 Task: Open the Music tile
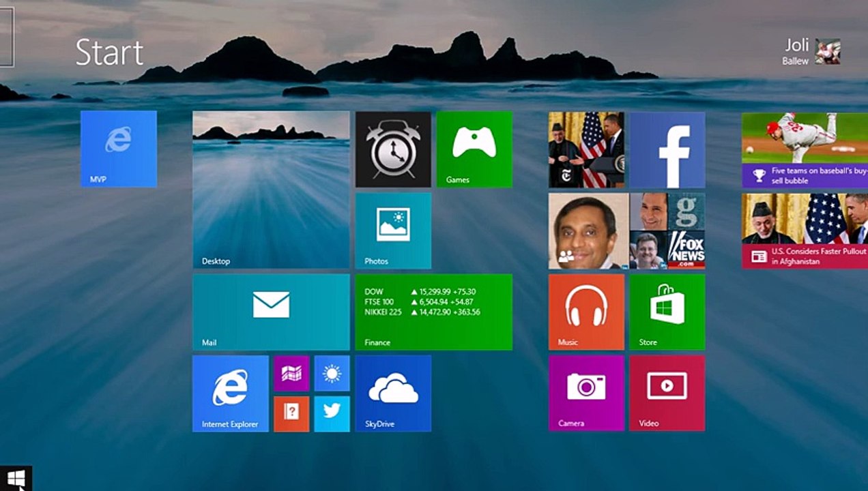coord(586,312)
